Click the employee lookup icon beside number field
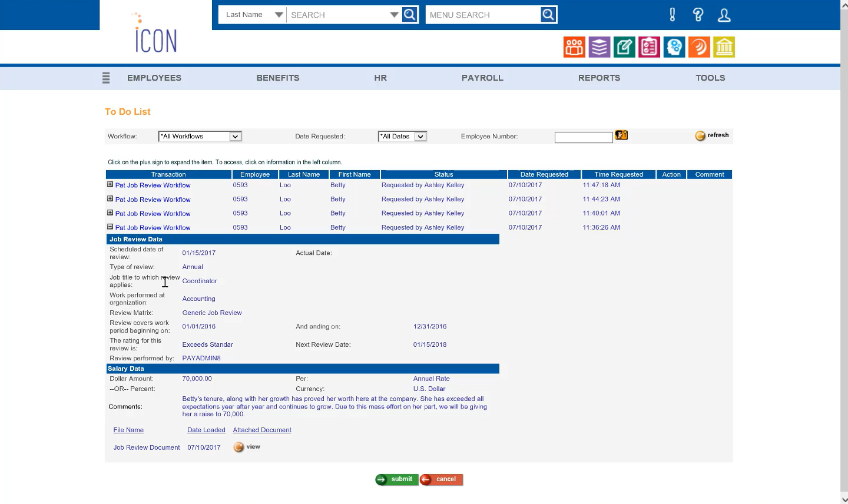The image size is (848, 504). (621, 135)
